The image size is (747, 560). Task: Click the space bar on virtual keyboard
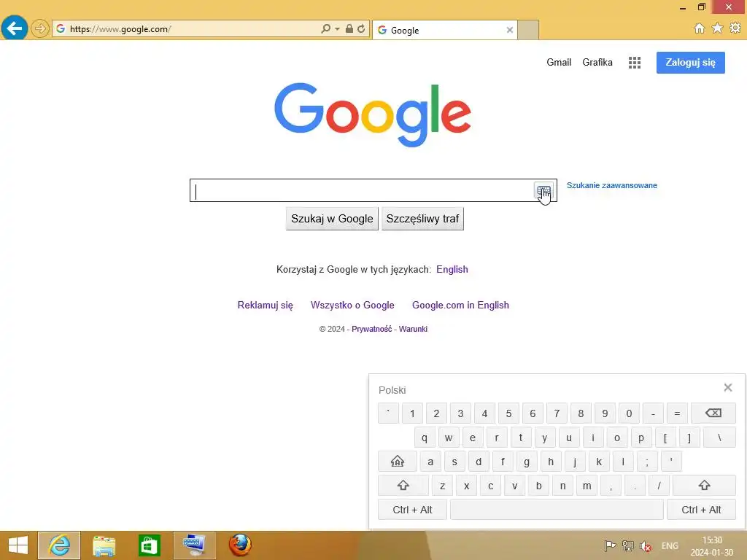(557, 510)
